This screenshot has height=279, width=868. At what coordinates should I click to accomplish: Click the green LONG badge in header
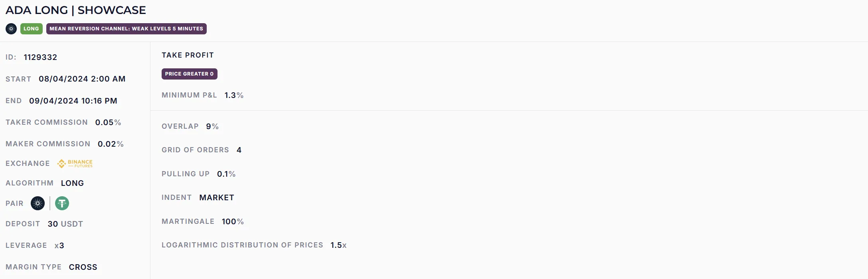coord(31,29)
